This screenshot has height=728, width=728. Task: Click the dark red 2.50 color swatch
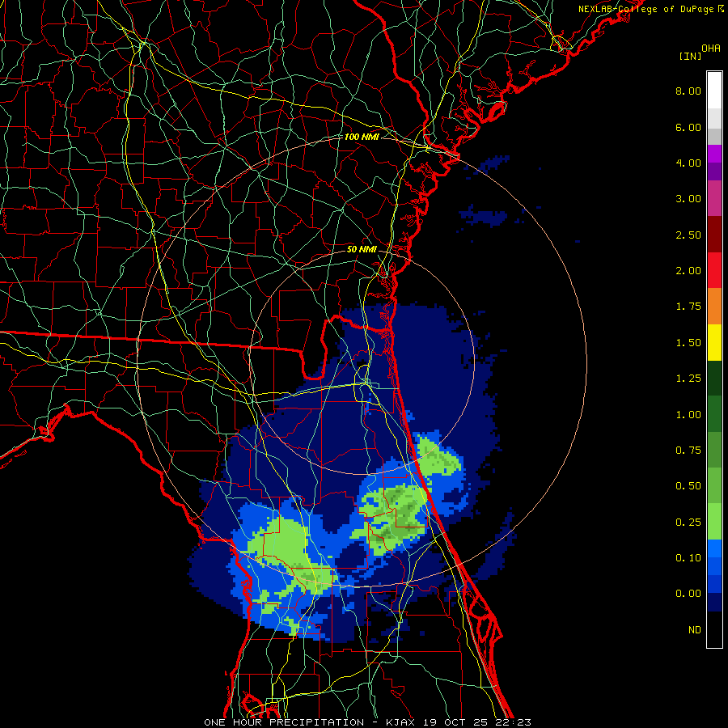(714, 235)
